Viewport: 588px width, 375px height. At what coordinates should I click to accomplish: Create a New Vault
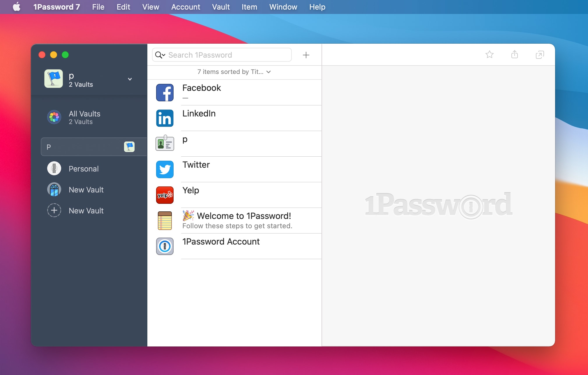point(86,210)
